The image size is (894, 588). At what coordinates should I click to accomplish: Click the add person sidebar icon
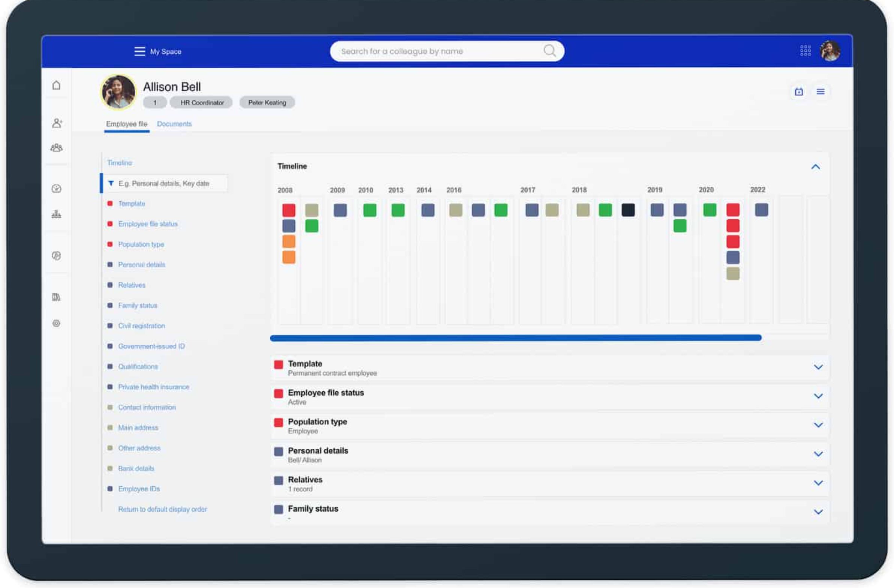pyautogui.click(x=57, y=123)
